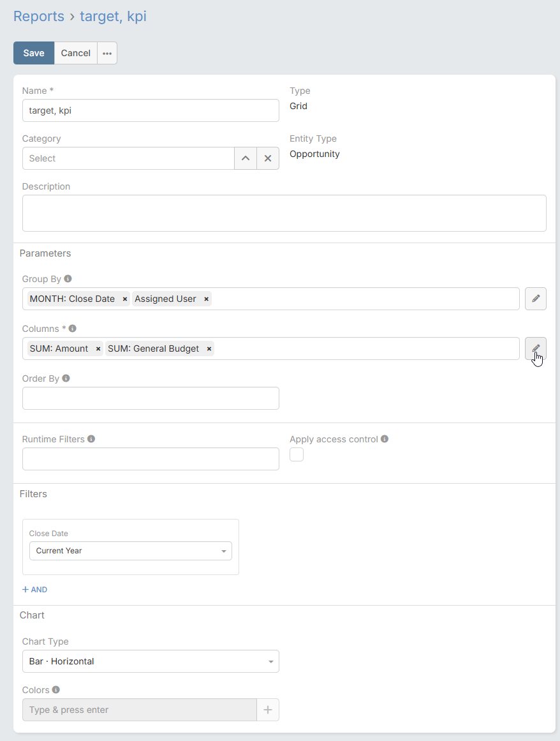Save the report
The width and height of the screenshot is (560, 741).
34,53
